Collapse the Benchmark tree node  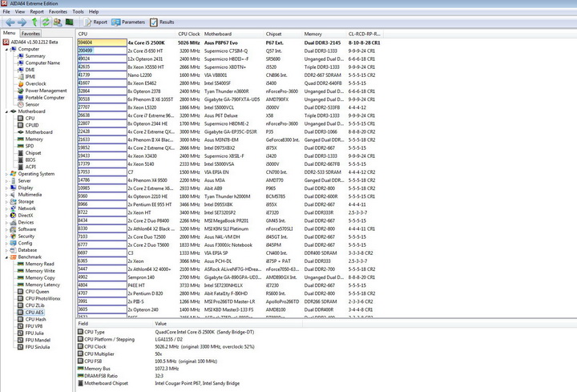tap(6, 257)
